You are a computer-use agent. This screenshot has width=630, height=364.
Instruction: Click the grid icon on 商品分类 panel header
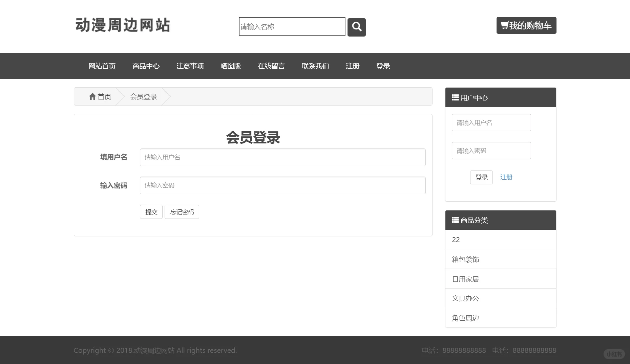(455, 220)
